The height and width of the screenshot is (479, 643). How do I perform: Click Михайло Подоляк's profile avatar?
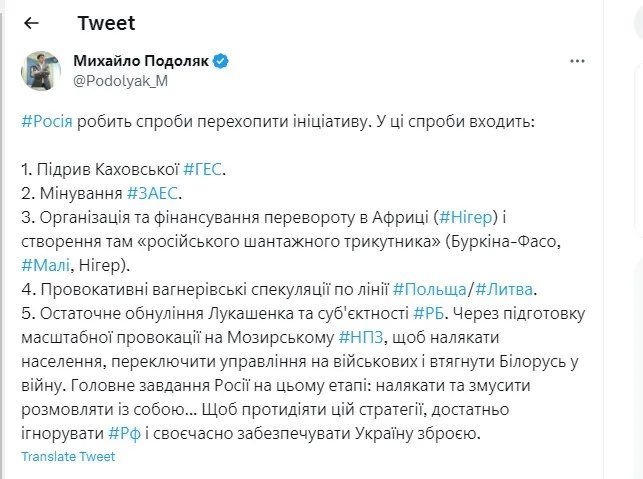click(x=42, y=70)
